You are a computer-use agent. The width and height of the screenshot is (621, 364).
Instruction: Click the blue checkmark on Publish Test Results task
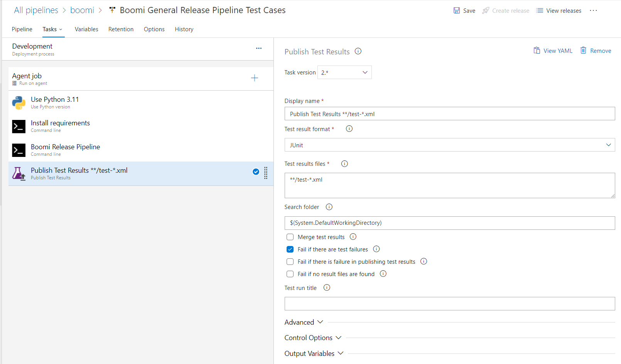pos(256,172)
